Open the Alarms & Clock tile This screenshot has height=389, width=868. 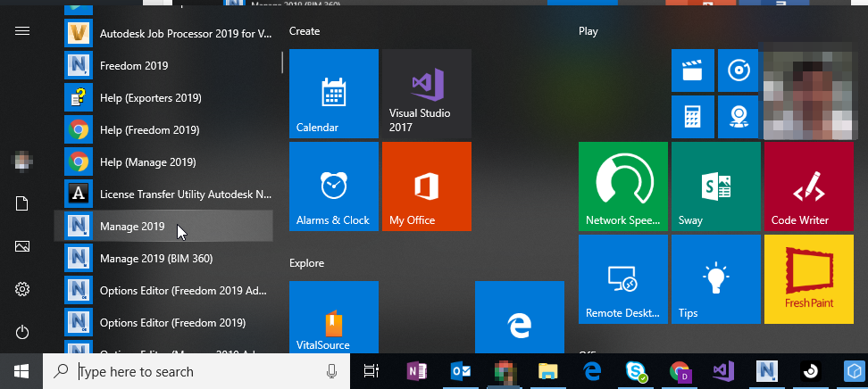coord(333,186)
